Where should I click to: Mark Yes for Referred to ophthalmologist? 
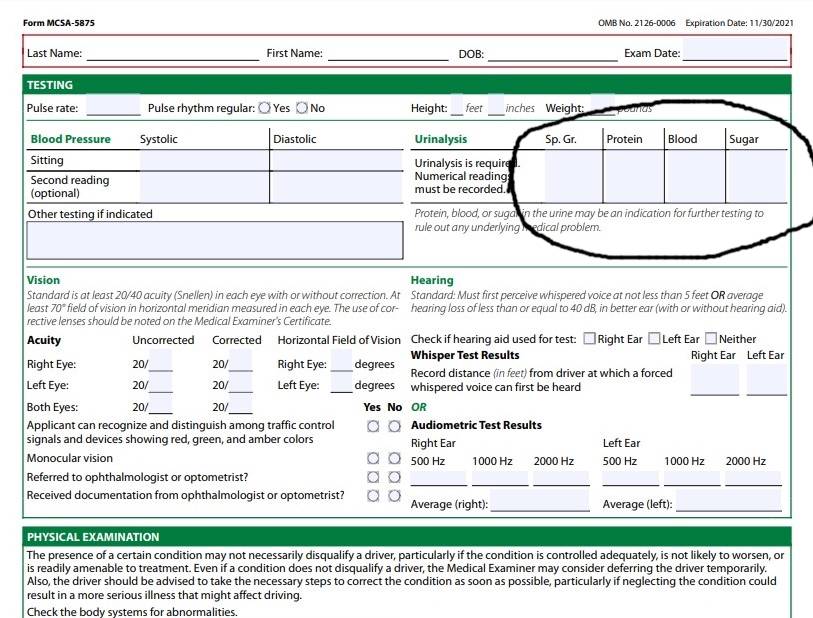tap(373, 477)
